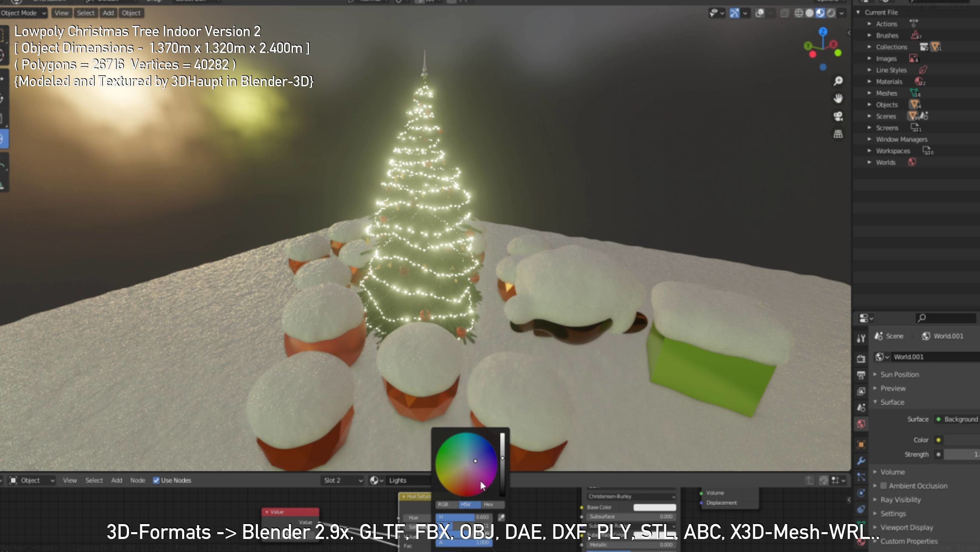Image resolution: width=980 pixels, height=552 pixels.
Task: Open the viewport Add menu
Action: coord(108,13)
